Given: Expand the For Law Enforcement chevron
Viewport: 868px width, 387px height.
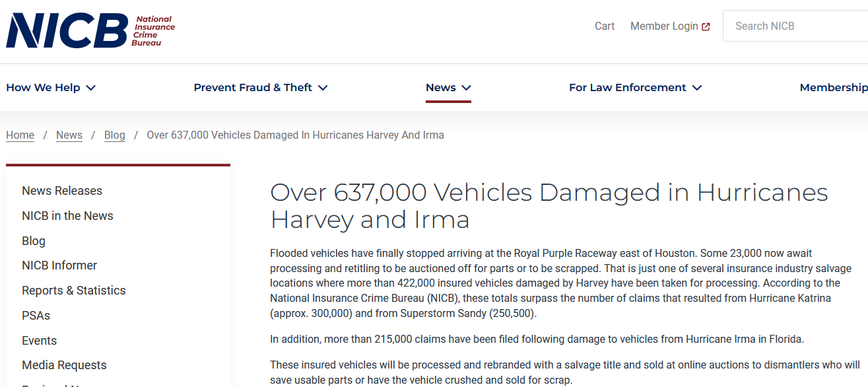Looking at the screenshot, I should [697, 88].
